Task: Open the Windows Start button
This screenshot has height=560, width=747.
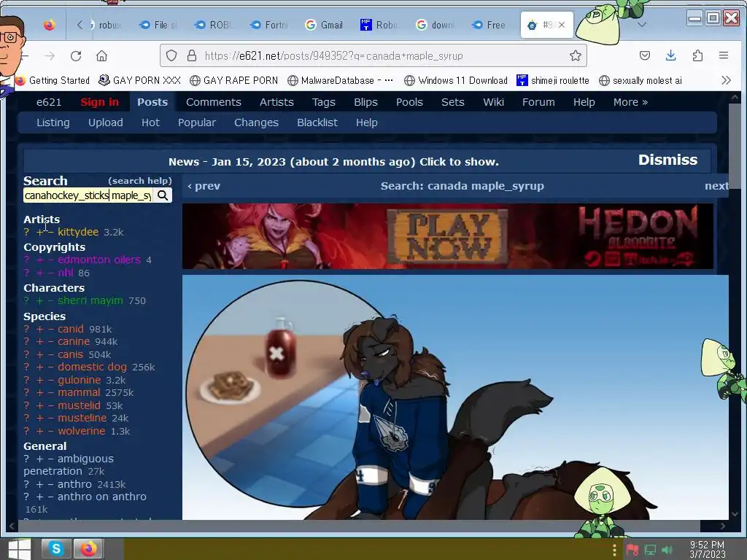Action: pyautogui.click(x=19, y=549)
